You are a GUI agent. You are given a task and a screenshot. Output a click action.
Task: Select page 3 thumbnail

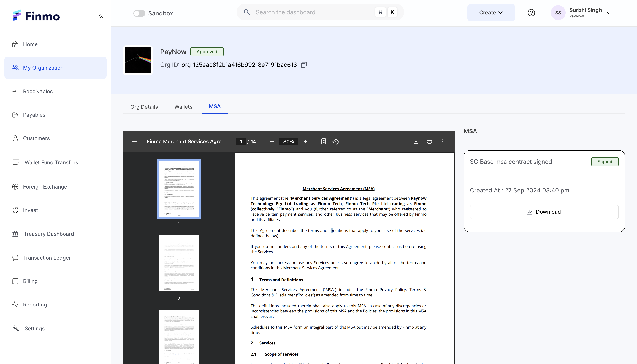coord(179,337)
